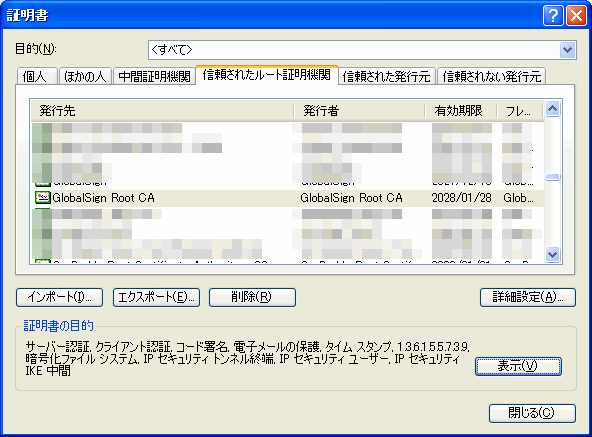Close the certificates dialog with X

576,15
